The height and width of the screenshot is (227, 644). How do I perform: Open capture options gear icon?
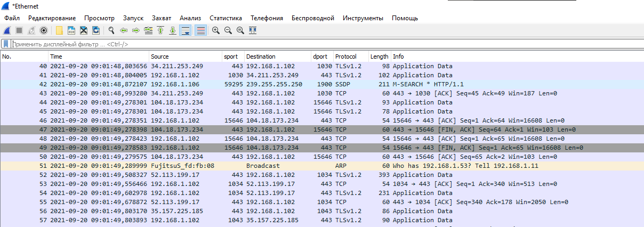[x=44, y=31]
